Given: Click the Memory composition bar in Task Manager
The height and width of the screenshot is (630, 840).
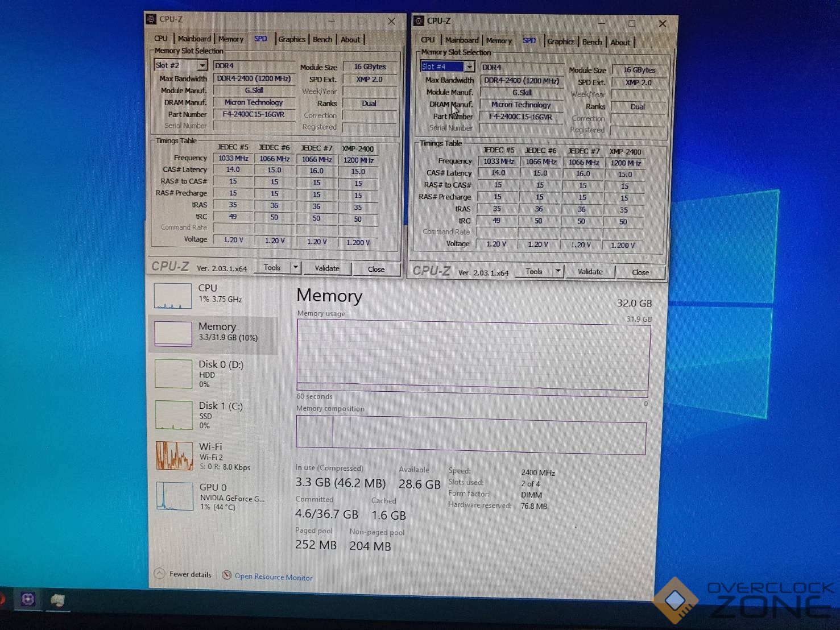Looking at the screenshot, I should pyautogui.click(x=471, y=435).
